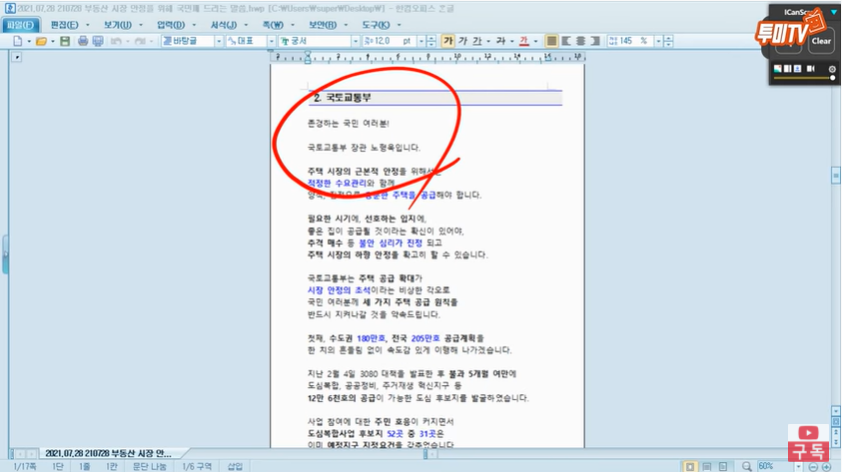Open the 입력(D) menu
Image resolution: width=842 pixels, height=472 pixels.
pyautogui.click(x=170, y=25)
